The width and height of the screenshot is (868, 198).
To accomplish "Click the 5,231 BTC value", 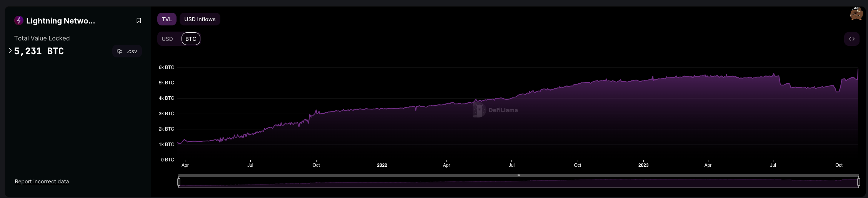I will click(39, 51).
